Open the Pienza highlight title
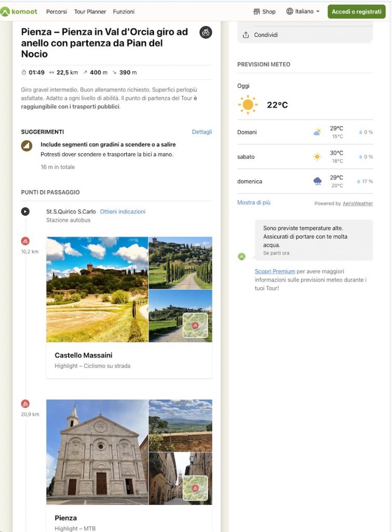392x532 pixels. tap(65, 518)
